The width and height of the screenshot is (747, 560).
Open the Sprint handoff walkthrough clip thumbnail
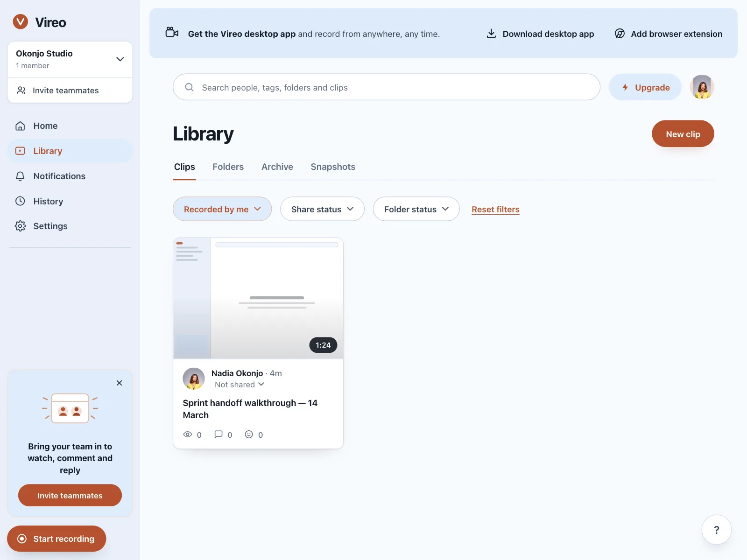(x=258, y=299)
